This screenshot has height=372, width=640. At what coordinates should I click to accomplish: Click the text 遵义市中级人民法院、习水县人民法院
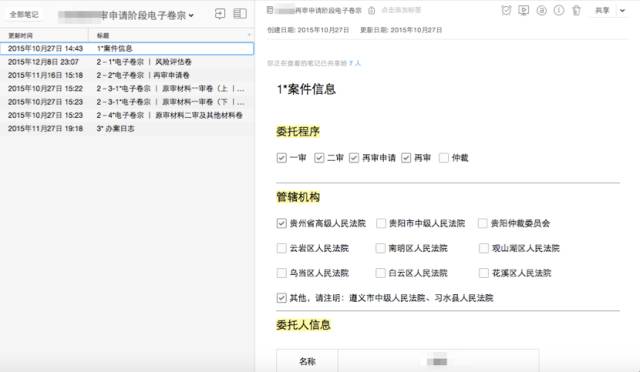click(421, 298)
